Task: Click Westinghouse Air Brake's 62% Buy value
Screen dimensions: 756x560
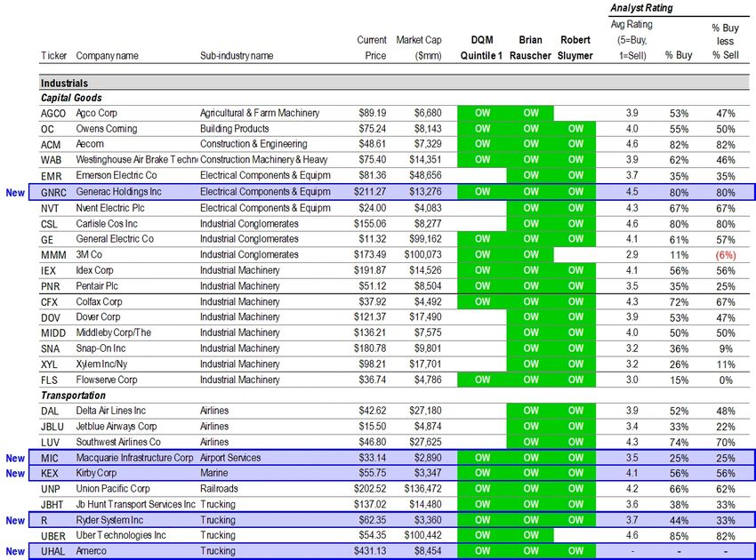Action: 679,160
